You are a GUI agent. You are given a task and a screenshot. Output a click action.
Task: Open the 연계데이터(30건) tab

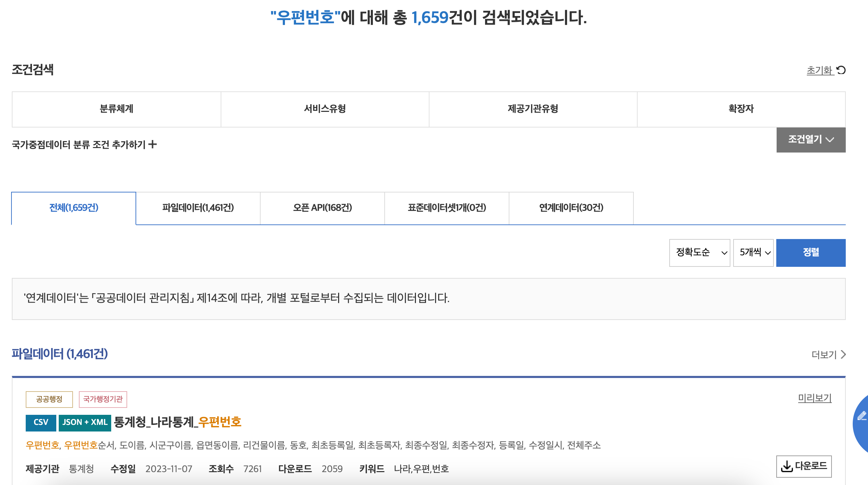tap(571, 208)
